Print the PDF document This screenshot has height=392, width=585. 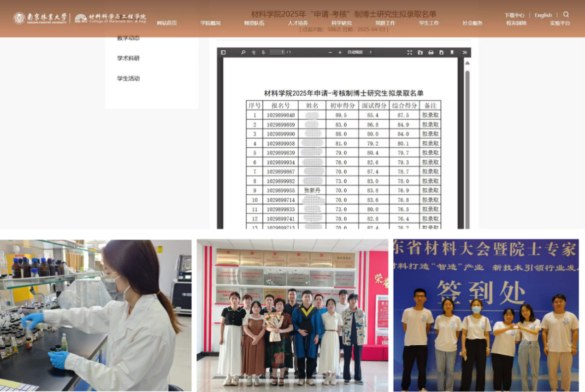tap(431, 53)
